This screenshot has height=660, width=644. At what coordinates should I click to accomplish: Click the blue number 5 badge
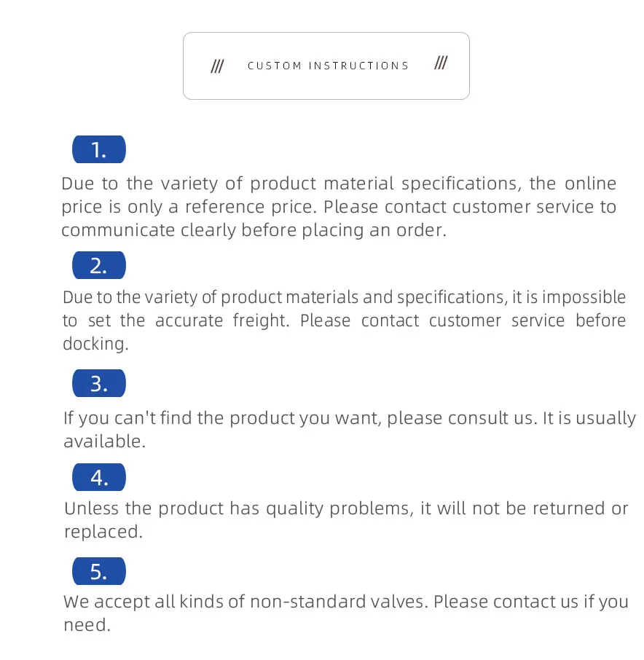(99, 572)
